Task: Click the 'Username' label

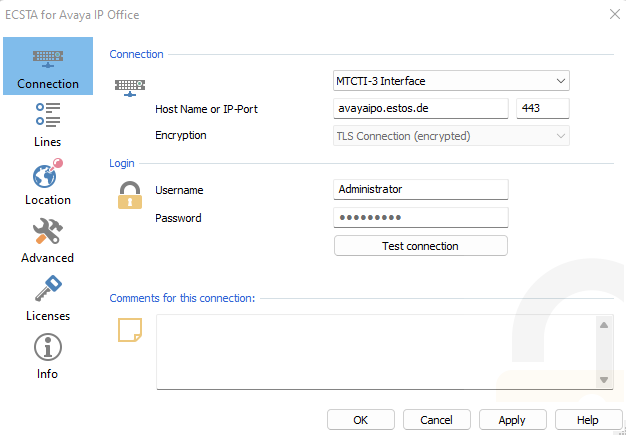Action: point(179,190)
